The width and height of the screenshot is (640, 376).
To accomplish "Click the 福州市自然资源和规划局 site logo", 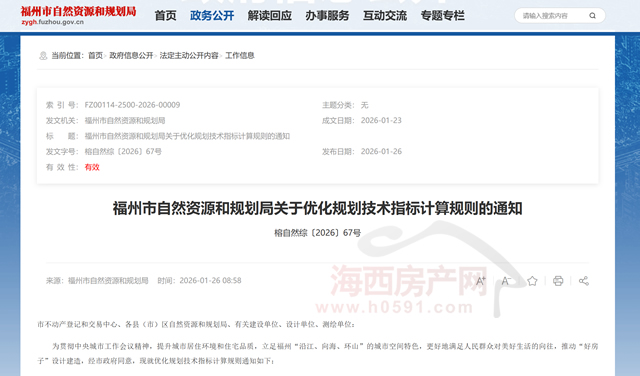I will coord(78,16).
